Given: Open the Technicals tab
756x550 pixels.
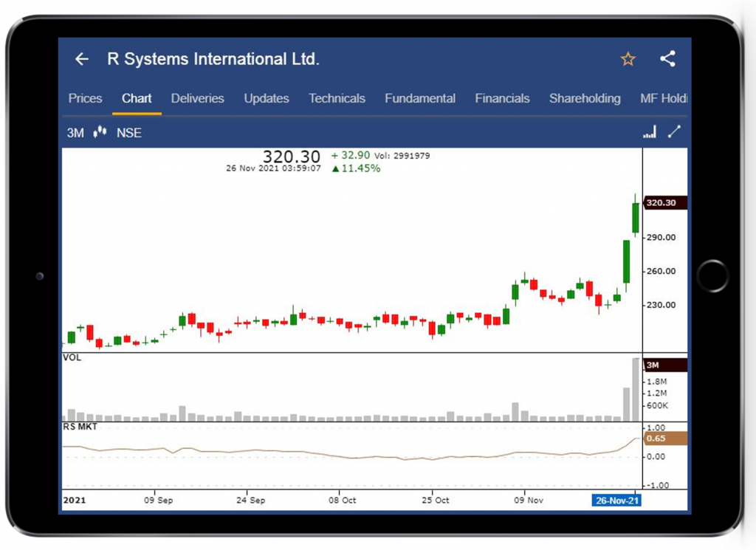Looking at the screenshot, I should [x=337, y=98].
